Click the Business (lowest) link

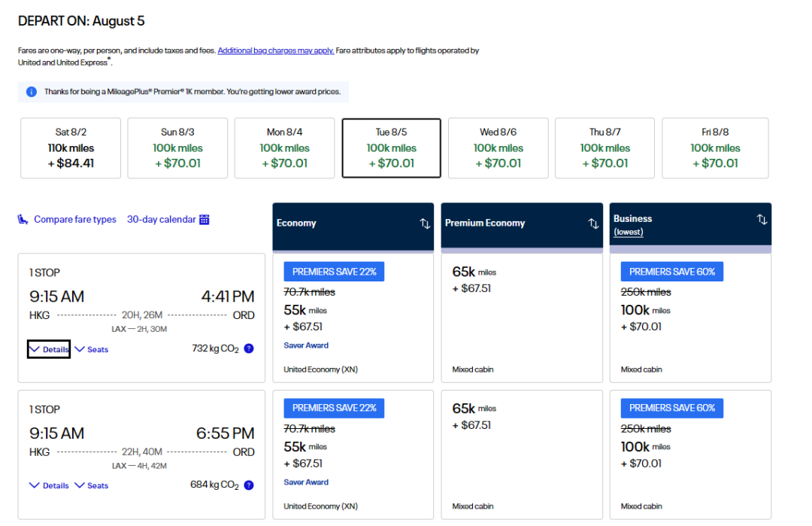(628, 233)
